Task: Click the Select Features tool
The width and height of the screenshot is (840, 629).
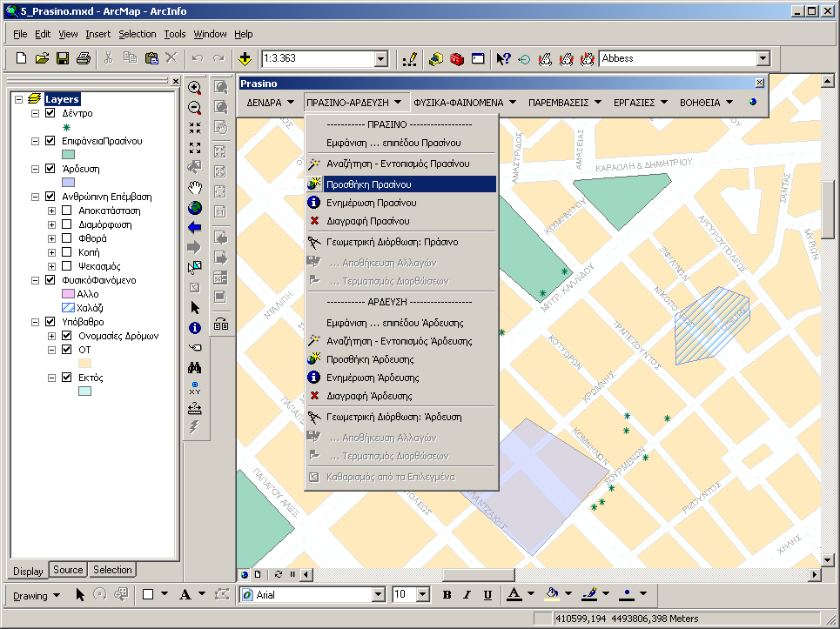Action: coord(195,267)
